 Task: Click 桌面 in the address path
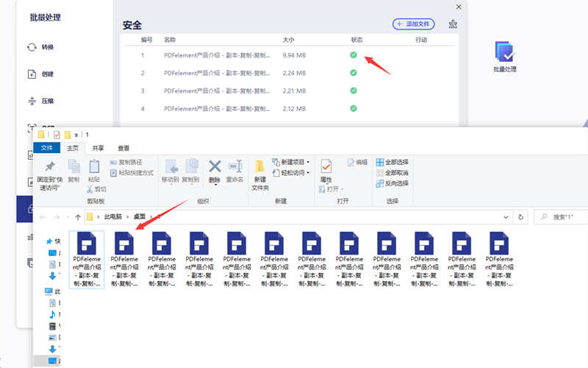point(140,216)
